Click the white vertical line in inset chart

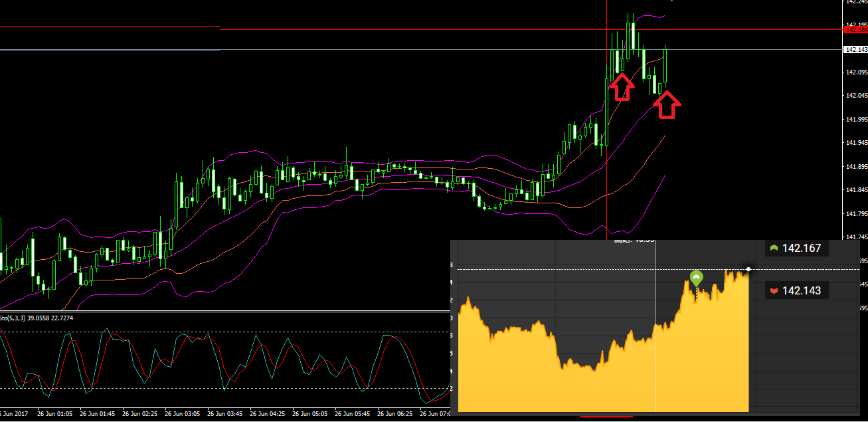(x=655, y=332)
